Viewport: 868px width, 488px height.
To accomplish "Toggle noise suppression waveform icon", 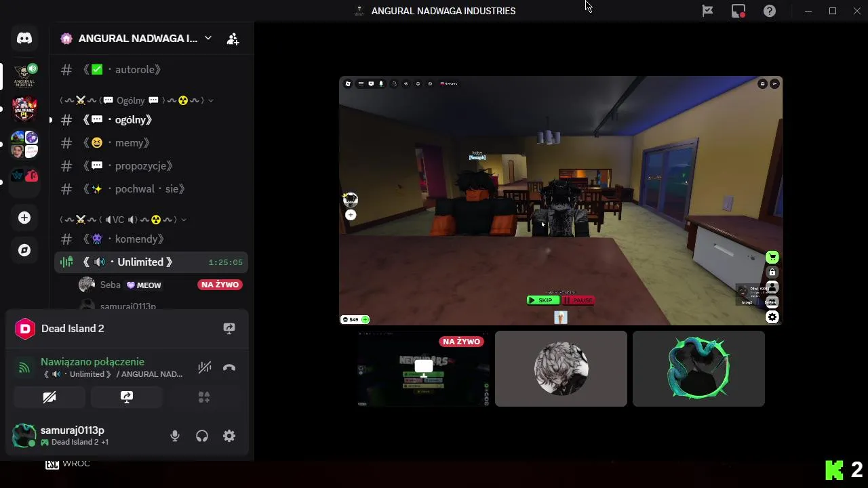I will (x=205, y=368).
